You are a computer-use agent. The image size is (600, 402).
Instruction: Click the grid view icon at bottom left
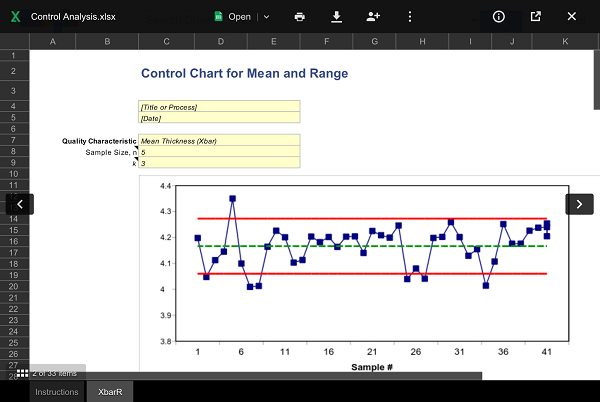[22, 373]
